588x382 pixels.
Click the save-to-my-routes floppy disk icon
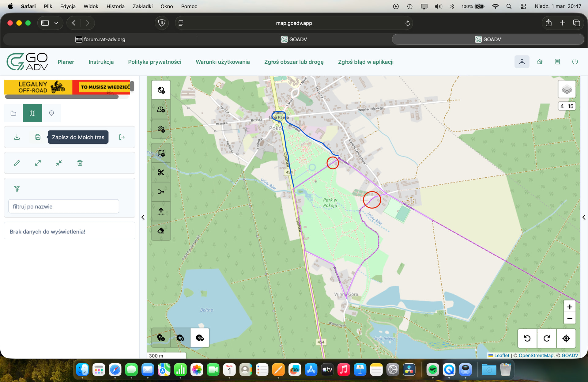point(38,137)
